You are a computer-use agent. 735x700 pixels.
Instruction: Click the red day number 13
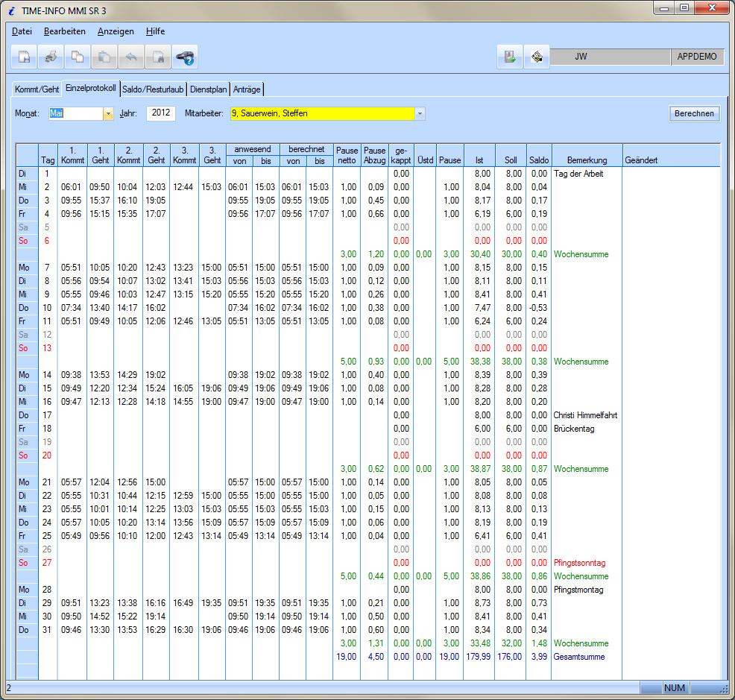47,348
